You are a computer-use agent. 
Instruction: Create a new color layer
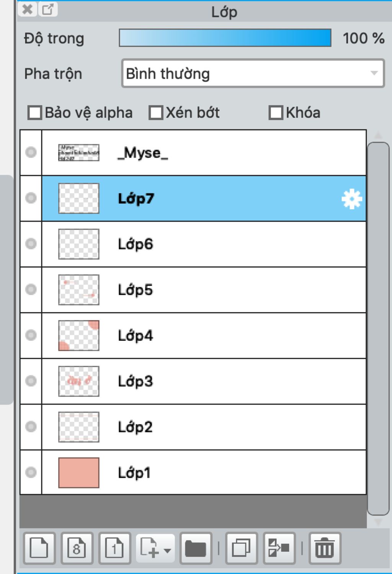[39, 548]
